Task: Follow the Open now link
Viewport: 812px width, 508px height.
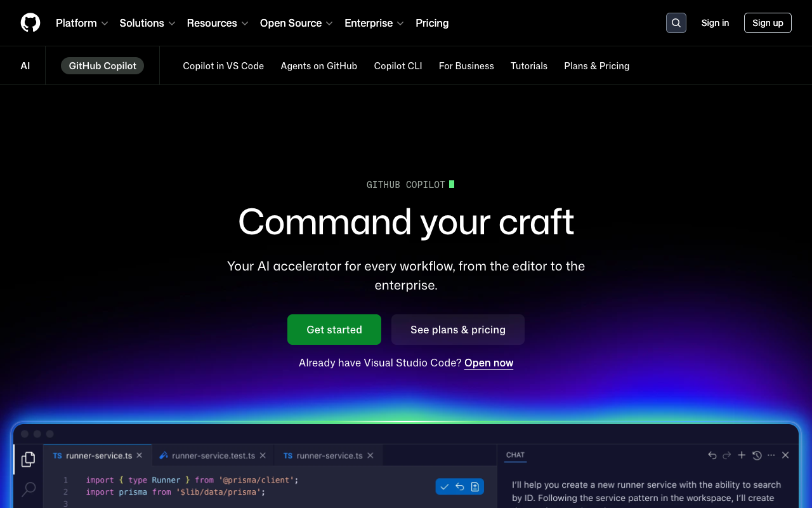Action: point(489,363)
